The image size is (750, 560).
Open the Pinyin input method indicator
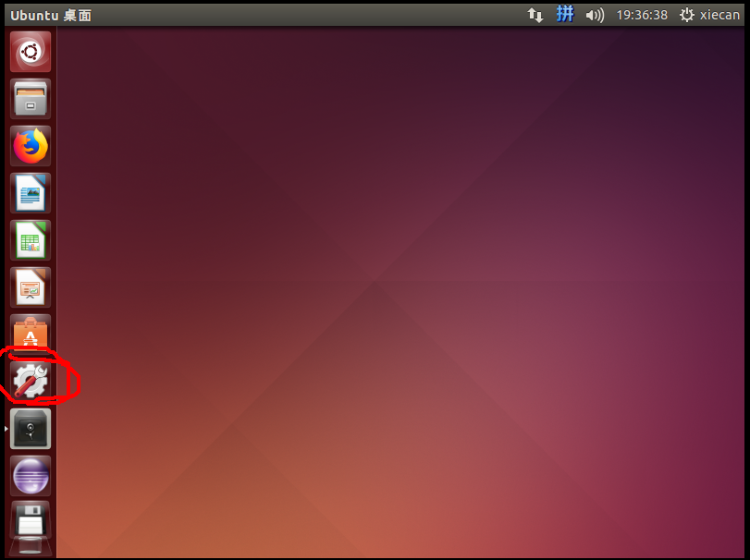(565, 14)
